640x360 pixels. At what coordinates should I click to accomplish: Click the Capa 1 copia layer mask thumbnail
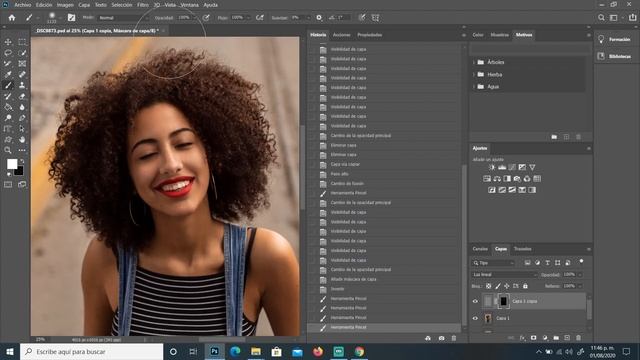click(x=504, y=301)
